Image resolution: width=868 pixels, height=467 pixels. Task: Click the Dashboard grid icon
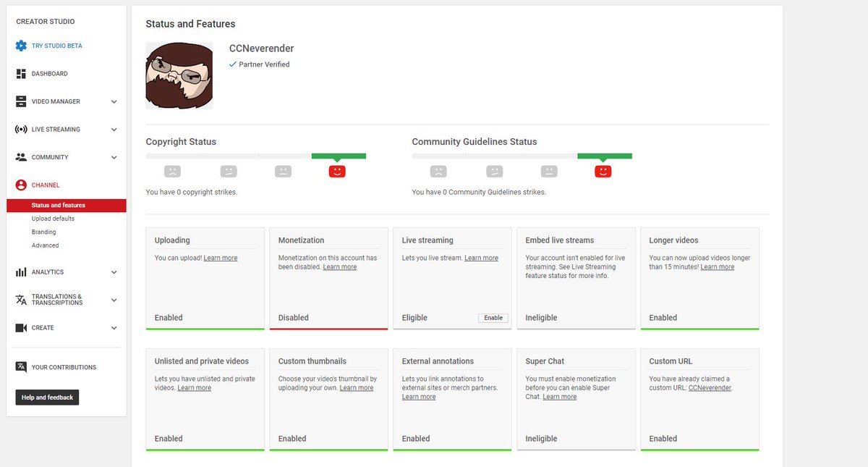(x=21, y=74)
